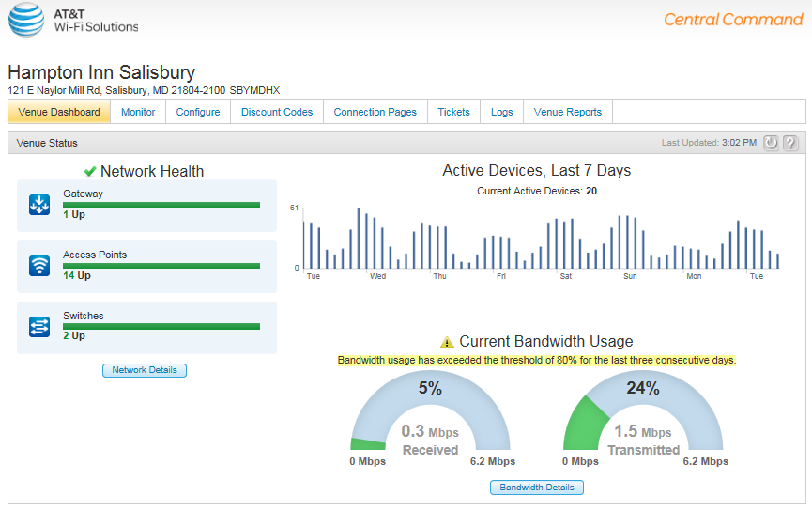
Task: Click the Switches green status bar
Action: click(161, 327)
